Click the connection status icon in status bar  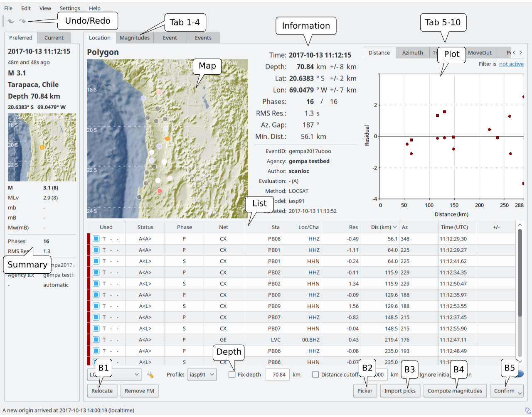point(527,410)
